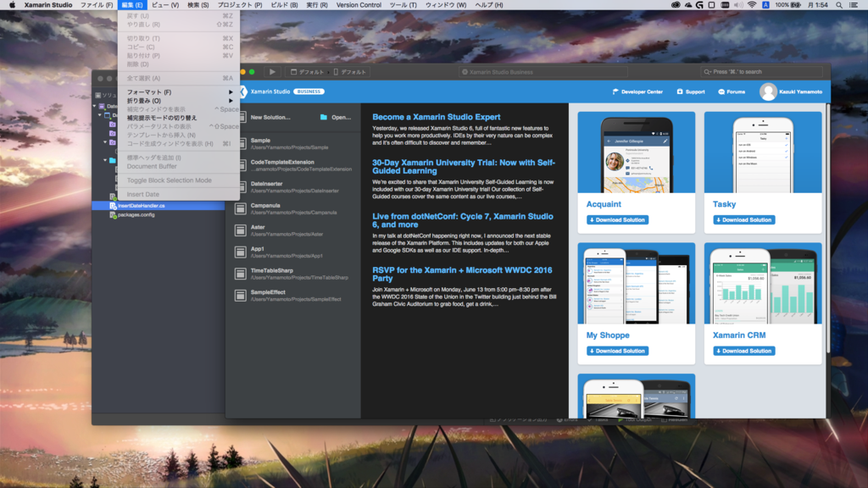Click the InsertDateHandler.cs file icon
The width and height of the screenshot is (868, 488).
[x=113, y=206]
